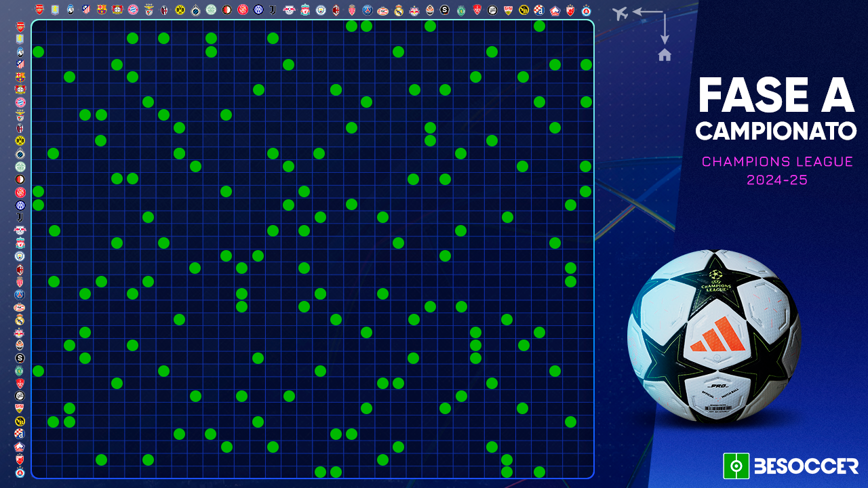
Task: Click the Brest crest in the left column
Action: [x=20, y=383]
